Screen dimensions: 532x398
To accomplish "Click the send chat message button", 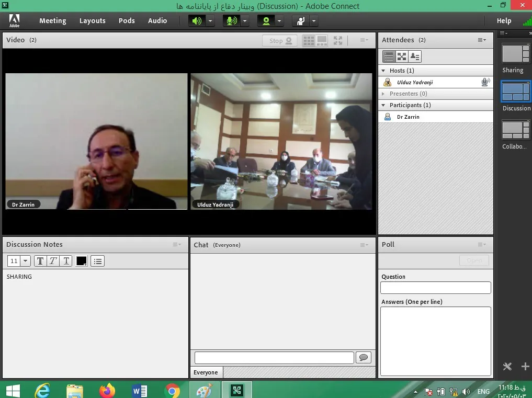I will (363, 357).
